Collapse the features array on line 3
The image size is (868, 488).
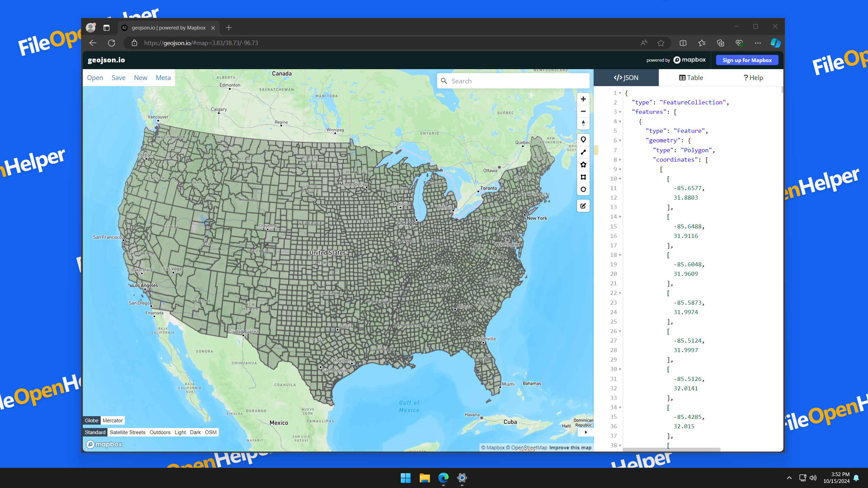(620, 112)
